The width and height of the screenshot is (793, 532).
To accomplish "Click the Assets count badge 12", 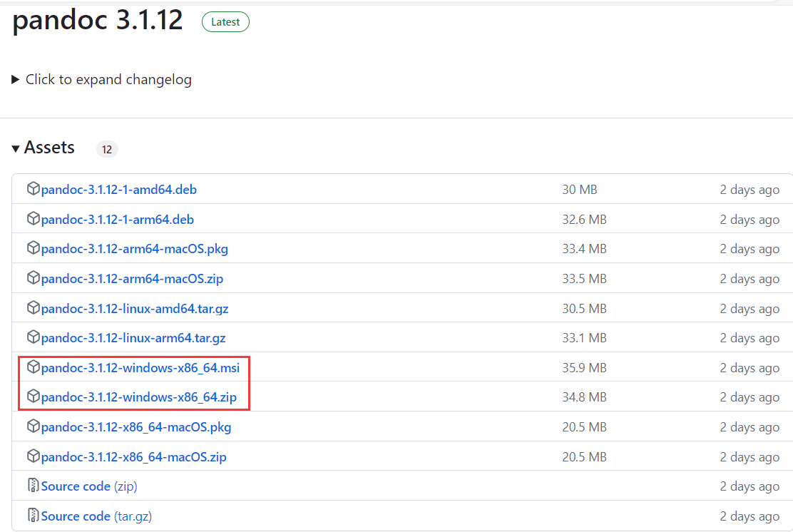I will [x=107, y=149].
